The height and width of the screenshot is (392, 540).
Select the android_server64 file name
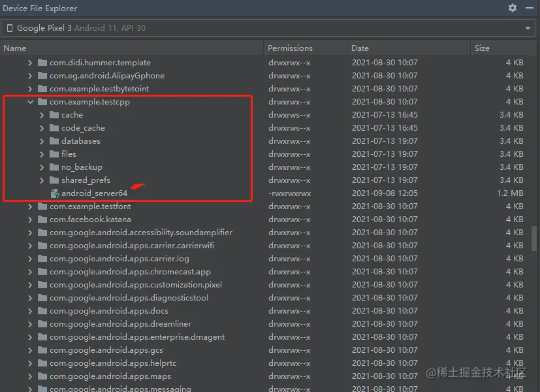tap(95, 193)
